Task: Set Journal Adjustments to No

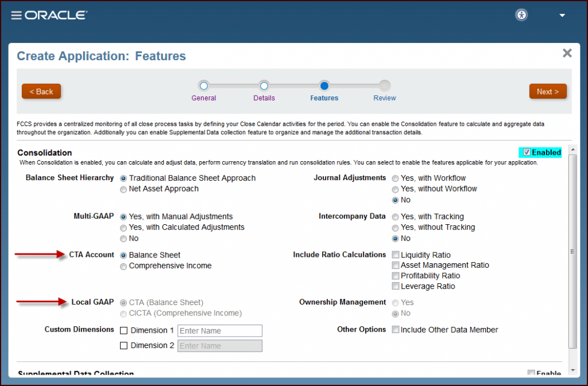Action: coord(395,200)
